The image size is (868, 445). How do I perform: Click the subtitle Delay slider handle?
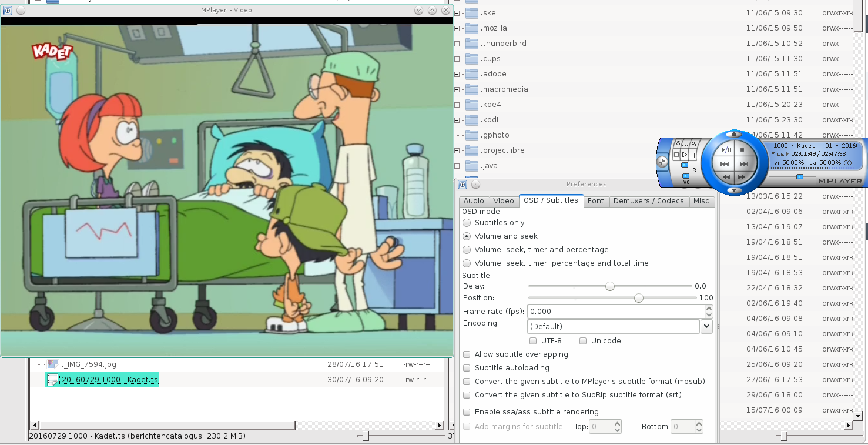pyautogui.click(x=610, y=286)
